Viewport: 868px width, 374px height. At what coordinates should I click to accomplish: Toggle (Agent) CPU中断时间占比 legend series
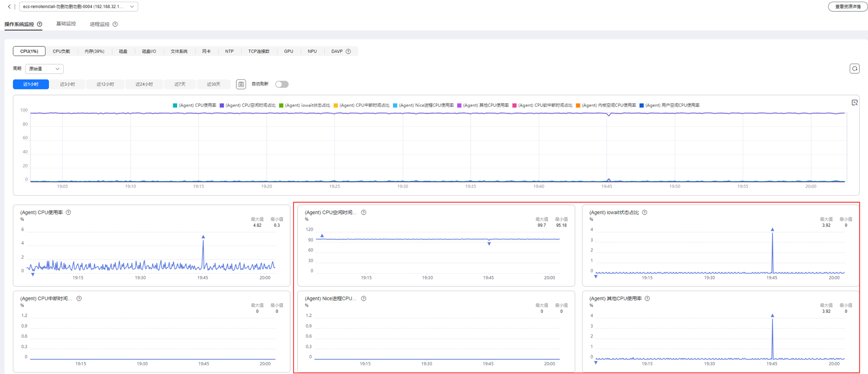click(x=362, y=105)
